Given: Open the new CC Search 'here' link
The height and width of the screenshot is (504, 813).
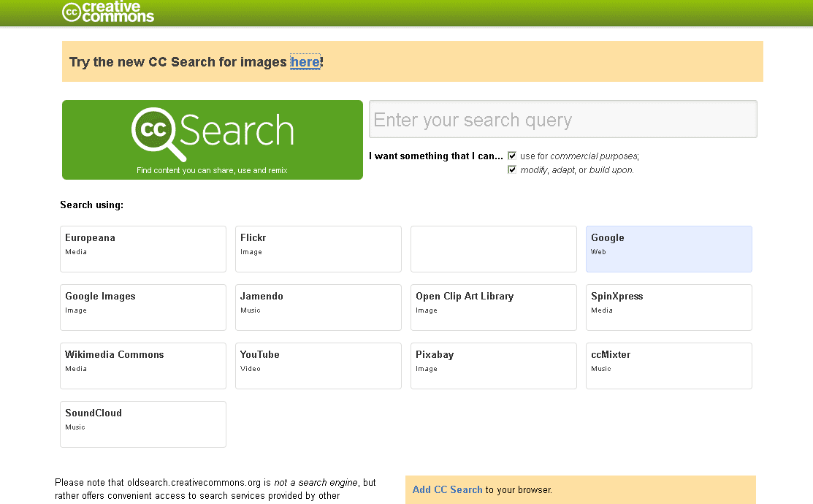Looking at the screenshot, I should (x=305, y=61).
